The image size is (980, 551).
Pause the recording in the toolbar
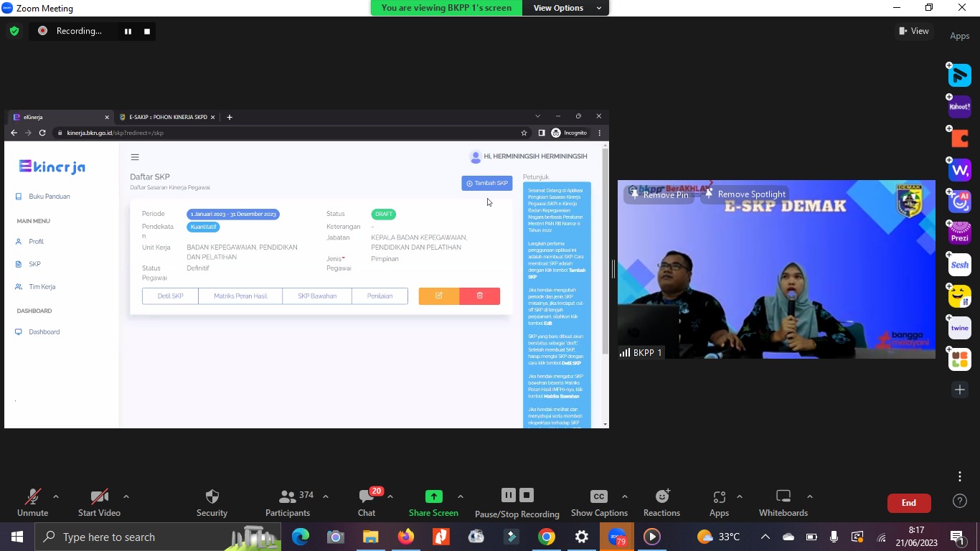tap(508, 495)
